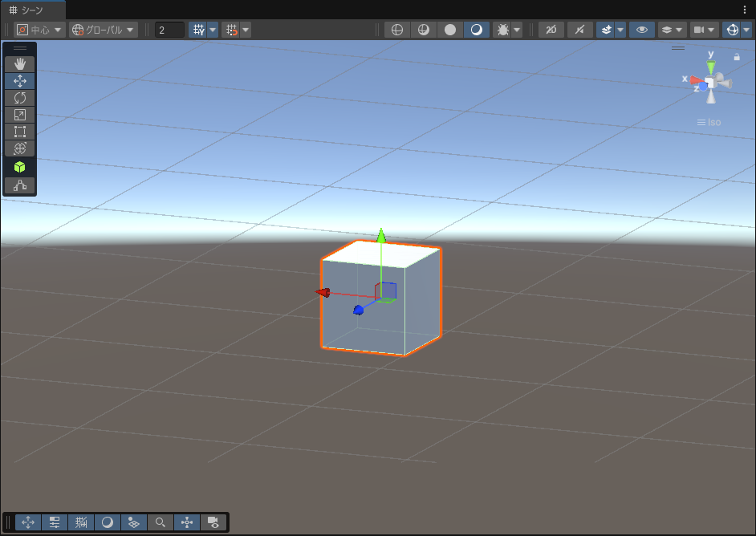756x536 pixels.
Task: Select the cube object by its white top face
Action: coord(381,254)
